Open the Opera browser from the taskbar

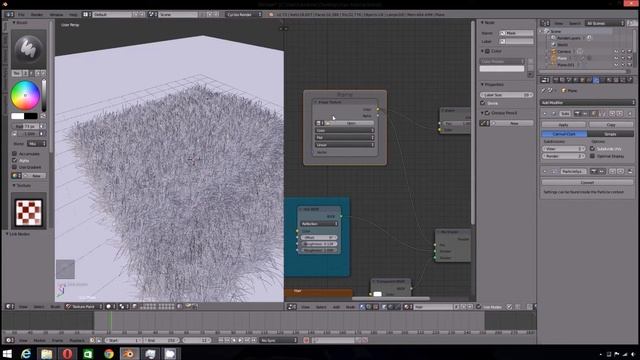pyautogui.click(x=67, y=353)
